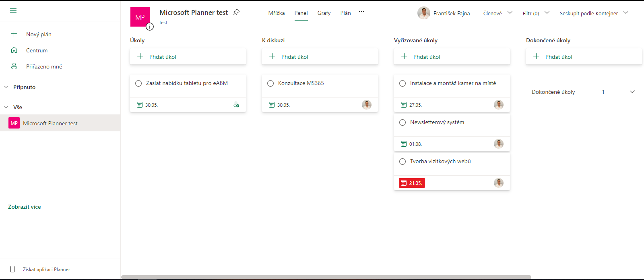The image size is (644, 280).
Task: Click assignee avatar on Newsletterový systém card
Action: click(x=499, y=144)
